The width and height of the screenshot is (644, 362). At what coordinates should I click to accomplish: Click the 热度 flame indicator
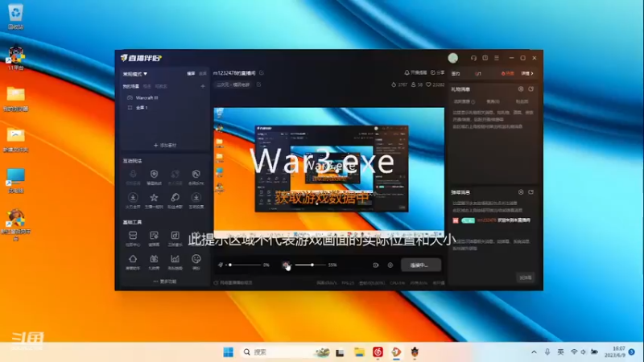point(508,73)
